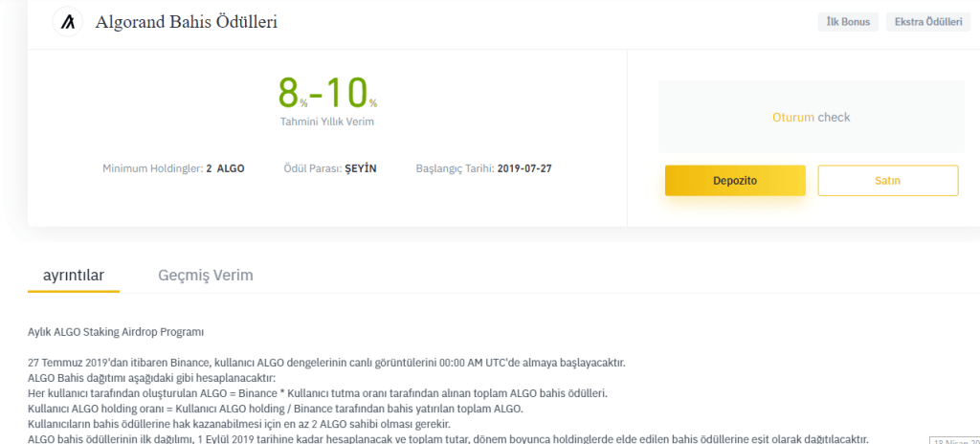Click the Algorand logo icon

tap(68, 22)
